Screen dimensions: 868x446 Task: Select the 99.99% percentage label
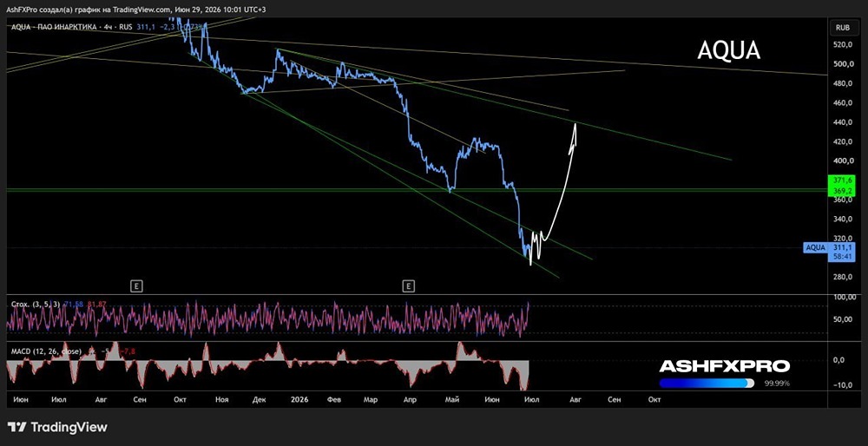coord(777,384)
